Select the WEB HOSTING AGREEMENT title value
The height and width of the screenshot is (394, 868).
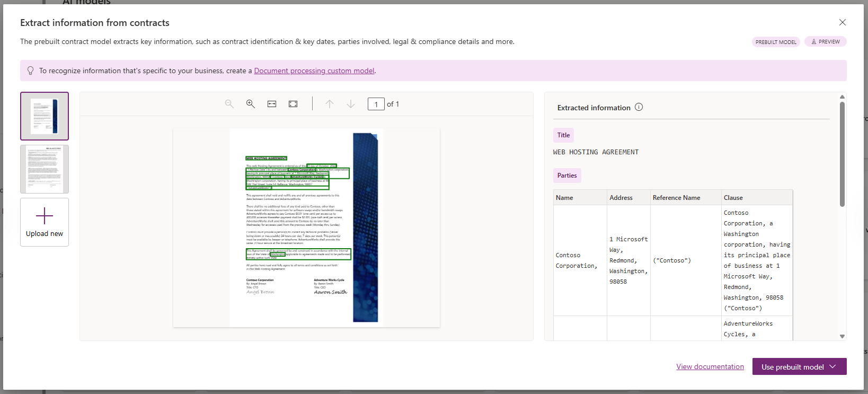click(x=596, y=152)
